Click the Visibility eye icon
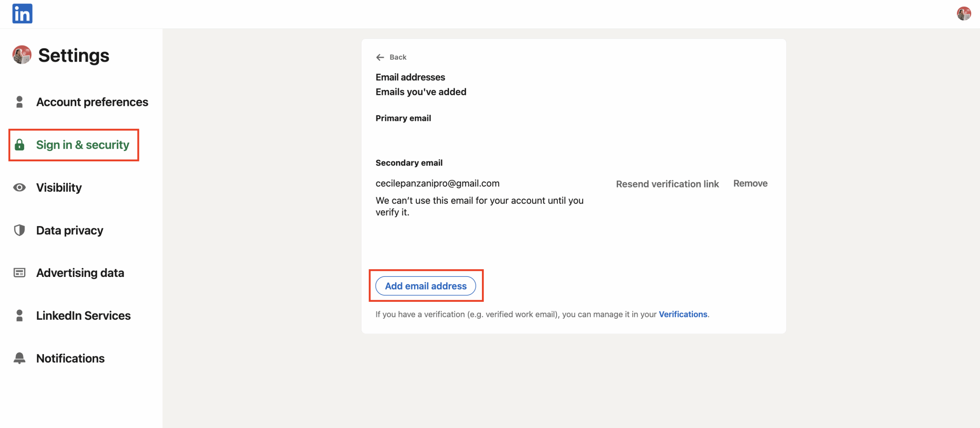The image size is (980, 428). (20, 187)
